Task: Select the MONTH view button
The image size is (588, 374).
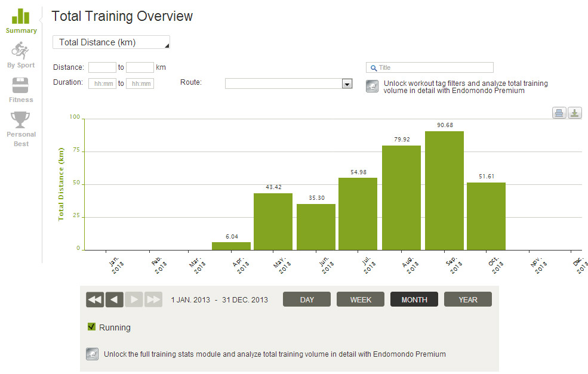Action: point(414,299)
